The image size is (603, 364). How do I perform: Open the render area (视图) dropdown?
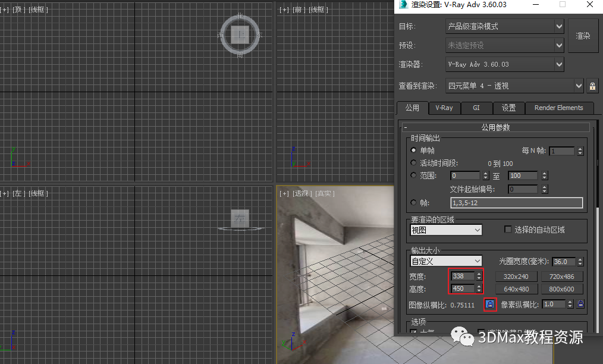click(446, 230)
